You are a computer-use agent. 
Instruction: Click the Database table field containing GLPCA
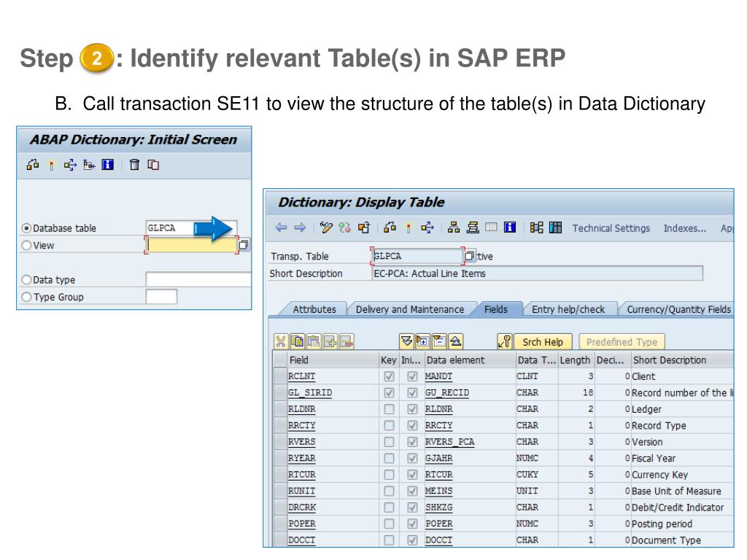click(191, 228)
